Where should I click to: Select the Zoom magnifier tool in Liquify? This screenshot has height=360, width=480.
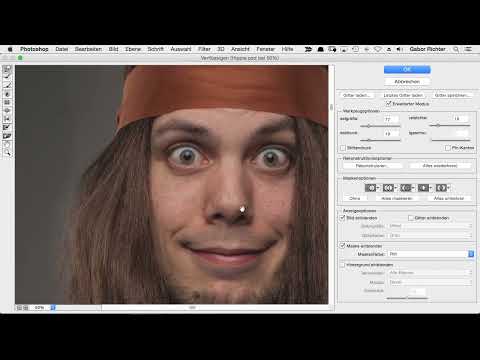(7, 153)
